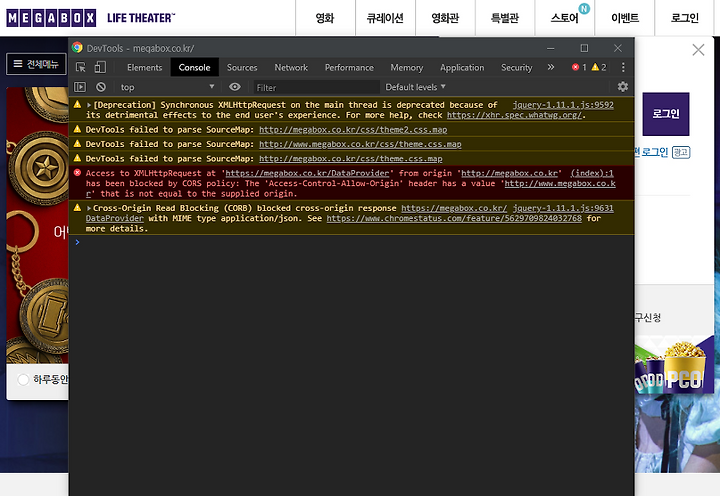Open the 영화관 menu
The height and width of the screenshot is (496, 720).
tap(445, 18)
